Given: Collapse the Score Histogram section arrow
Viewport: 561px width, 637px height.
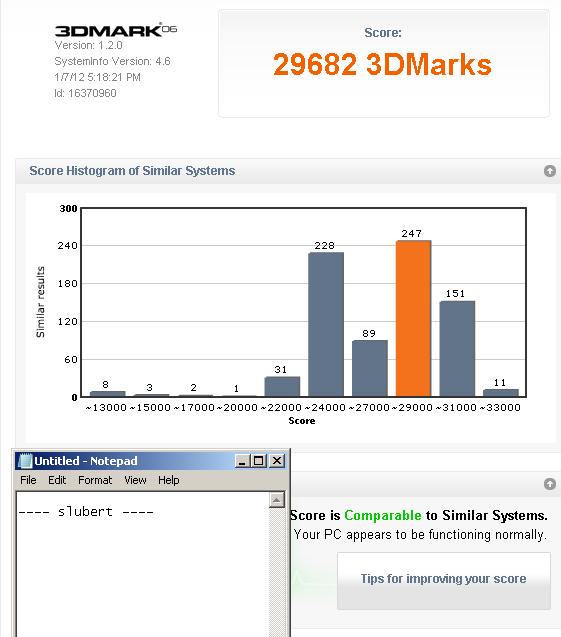Looking at the screenshot, I should [550, 171].
